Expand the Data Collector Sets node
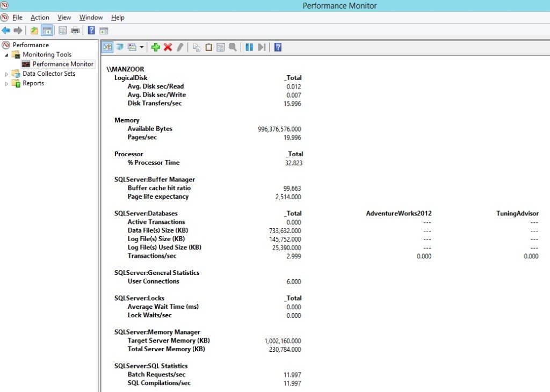The width and height of the screenshot is (550, 392). (x=6, y=74)
